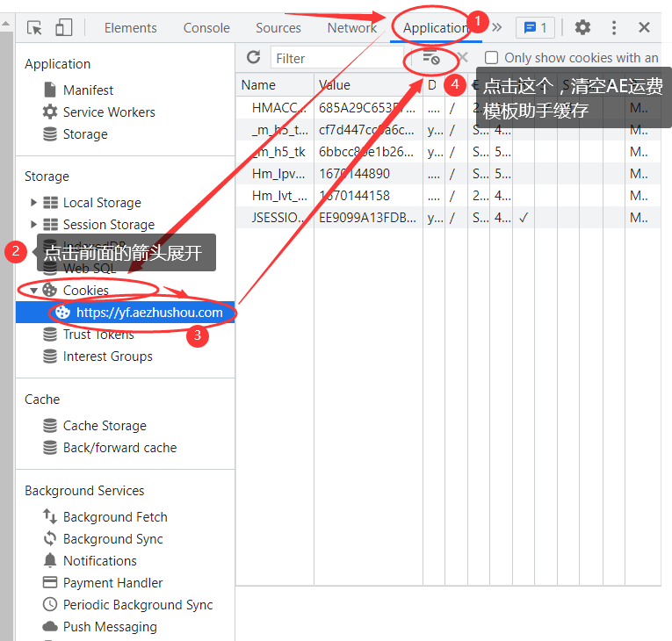Refresh the cookies table
The height and width of the screenshot is (641, 672).
(253, 57)
